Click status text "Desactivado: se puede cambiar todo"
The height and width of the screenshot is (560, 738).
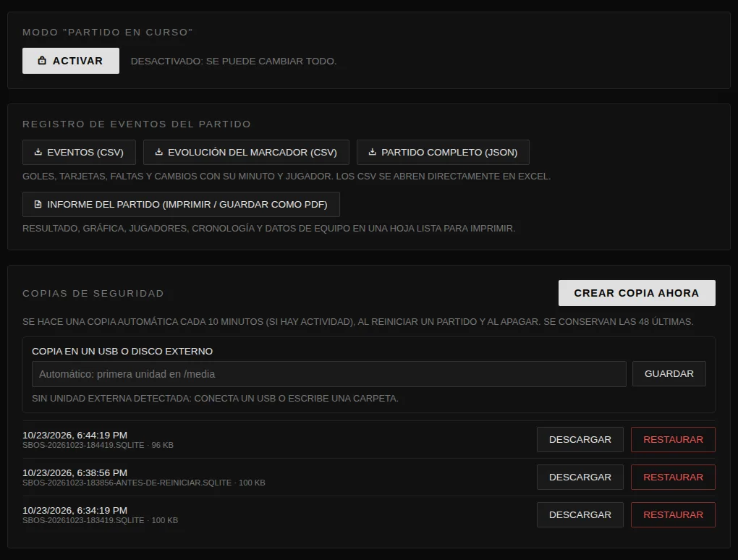click(234, 61)
